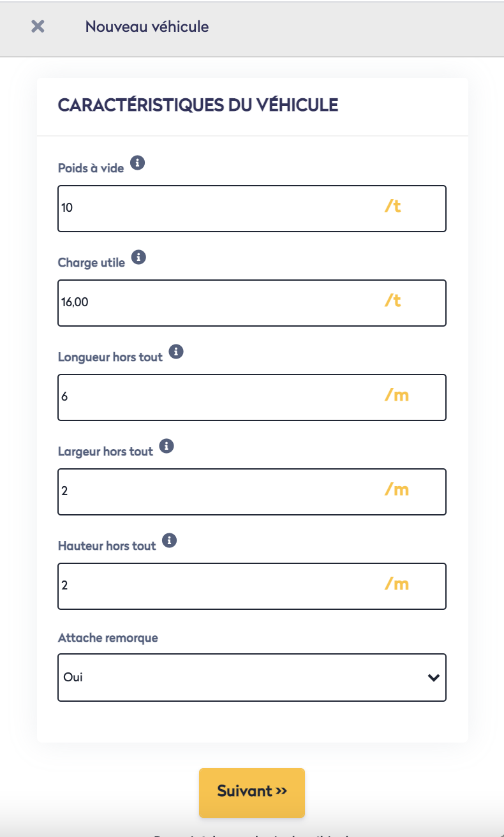The width and height of the screenshot is (504, 837).
Task: Click into the Charge utile input field
Action: coord(217,303)
